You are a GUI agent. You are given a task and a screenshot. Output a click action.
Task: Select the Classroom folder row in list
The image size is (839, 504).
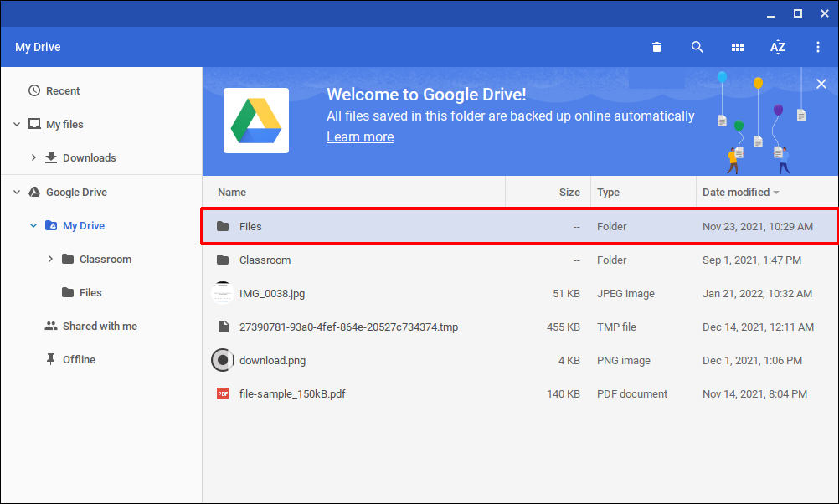point(519,260)
